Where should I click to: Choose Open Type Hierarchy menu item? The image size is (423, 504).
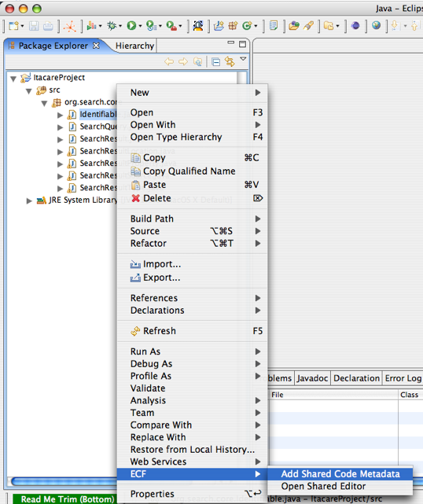coord(192,137)
